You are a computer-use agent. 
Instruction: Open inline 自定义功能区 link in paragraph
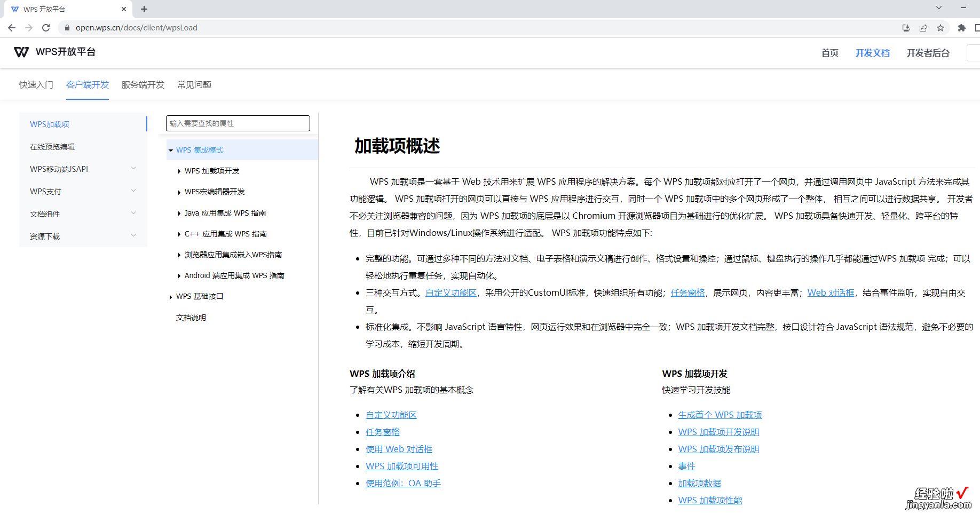point(451,292)
